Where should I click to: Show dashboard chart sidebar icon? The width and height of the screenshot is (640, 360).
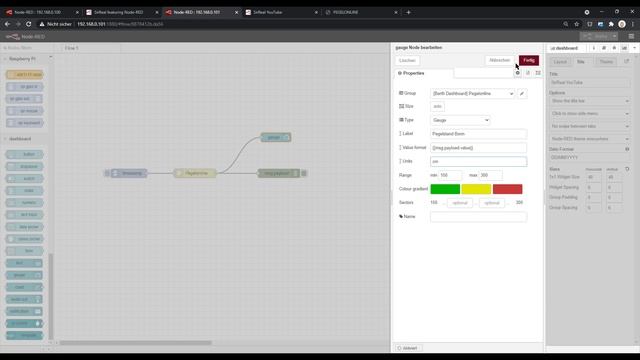[624, 48]
